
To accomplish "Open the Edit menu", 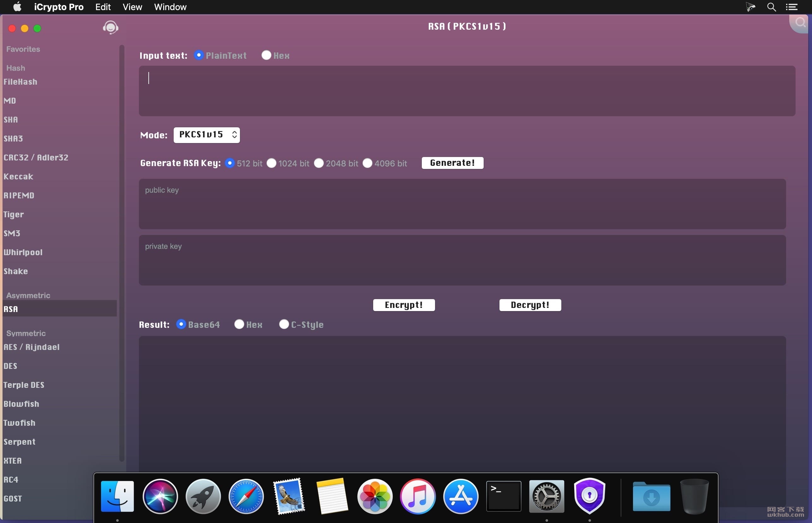I will point(103,7).
